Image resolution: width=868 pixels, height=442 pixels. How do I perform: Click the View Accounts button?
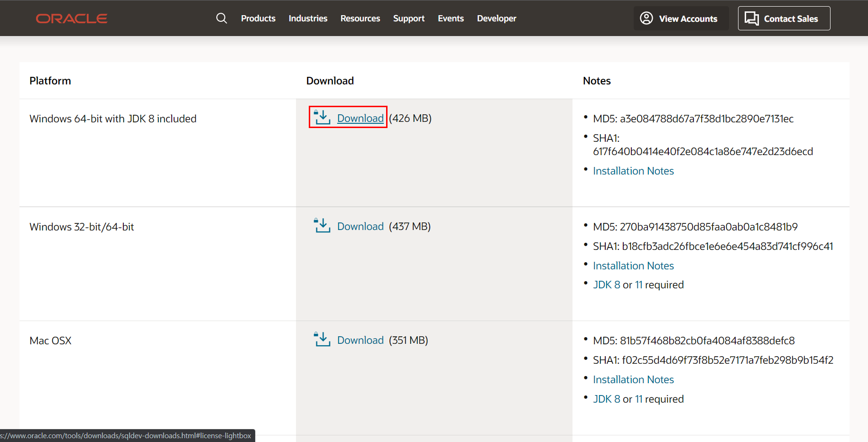[681, 18]
